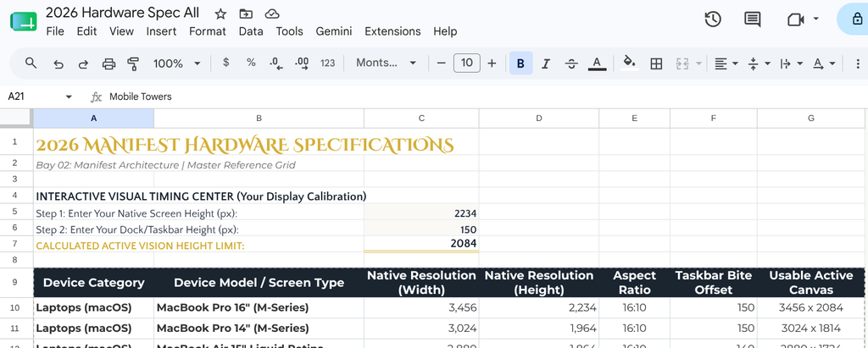The width and height of the screenshot is (868, 348).
Task: Open text rotation dropdown
Action: (824, 64)
